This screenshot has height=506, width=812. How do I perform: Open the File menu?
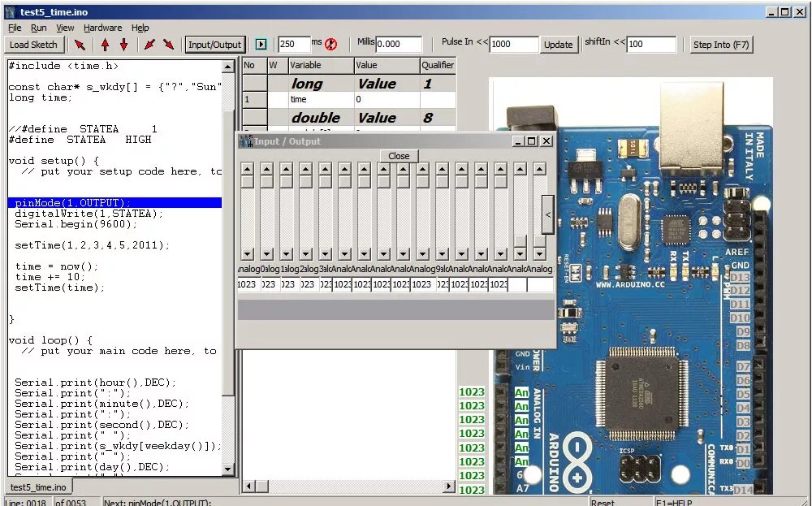click(x=15, y=28)
